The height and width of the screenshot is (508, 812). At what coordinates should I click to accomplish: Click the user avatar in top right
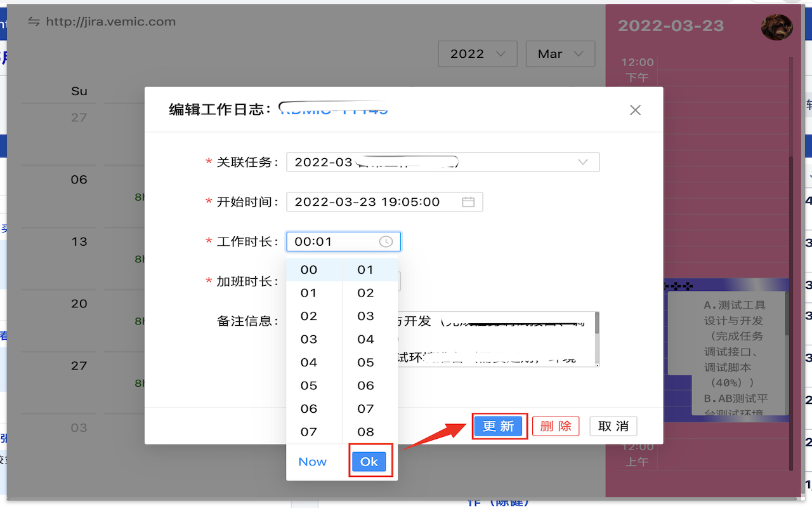coord(776,27)
